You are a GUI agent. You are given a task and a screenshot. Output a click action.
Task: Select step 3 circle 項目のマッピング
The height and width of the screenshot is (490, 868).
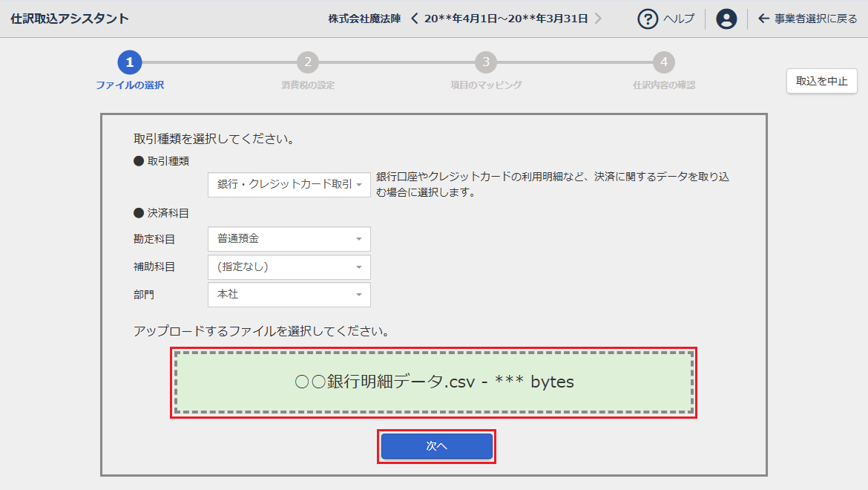[x=486, y=62]
